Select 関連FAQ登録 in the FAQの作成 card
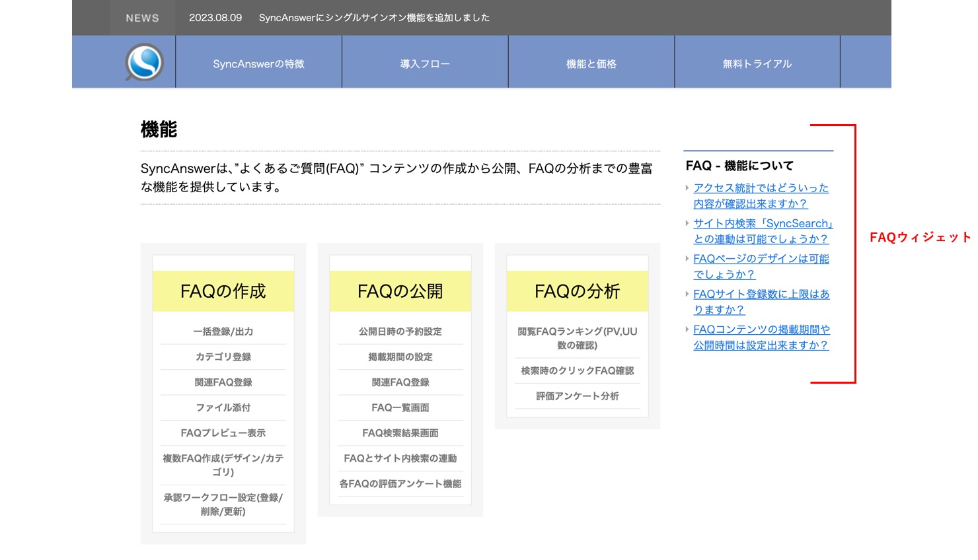The image size is (978, 560). [223, 382]
